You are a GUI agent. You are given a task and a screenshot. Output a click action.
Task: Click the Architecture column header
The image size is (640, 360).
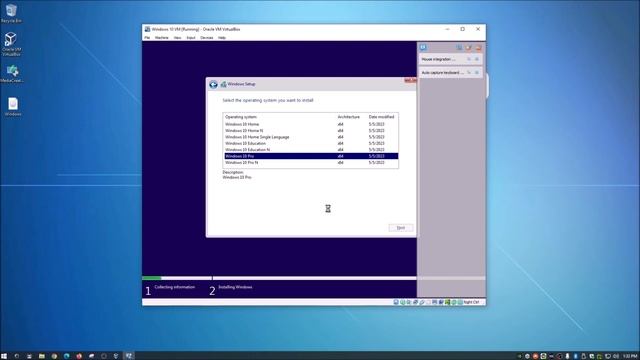click(349, 117)
